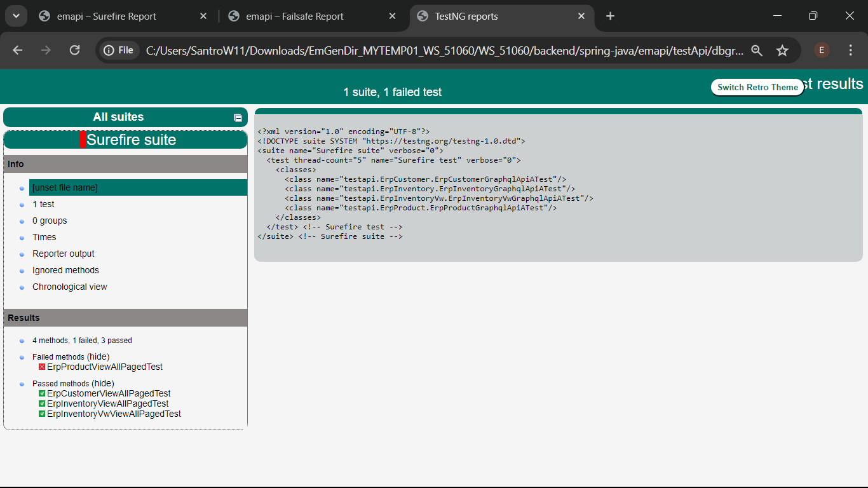The height and width of the screenshot is (488, 868).
Task: Close the emapi – Surefire Report tab
Action: click(203, 17)
